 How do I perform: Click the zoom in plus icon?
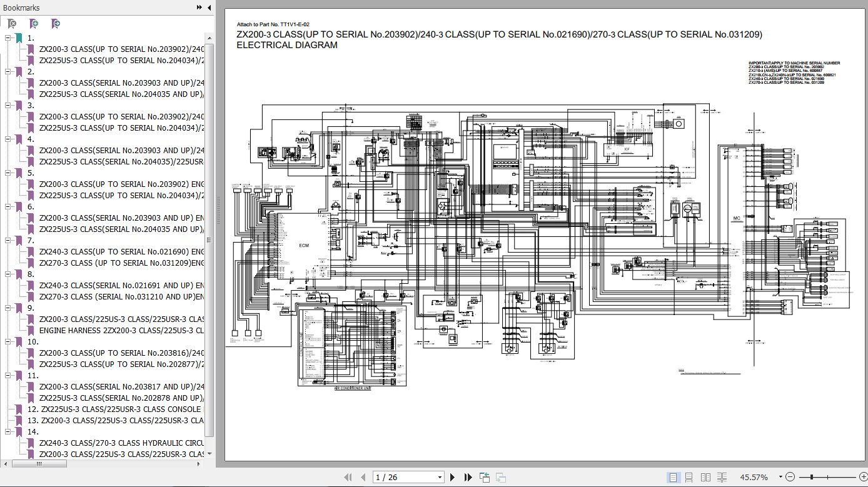864,478
